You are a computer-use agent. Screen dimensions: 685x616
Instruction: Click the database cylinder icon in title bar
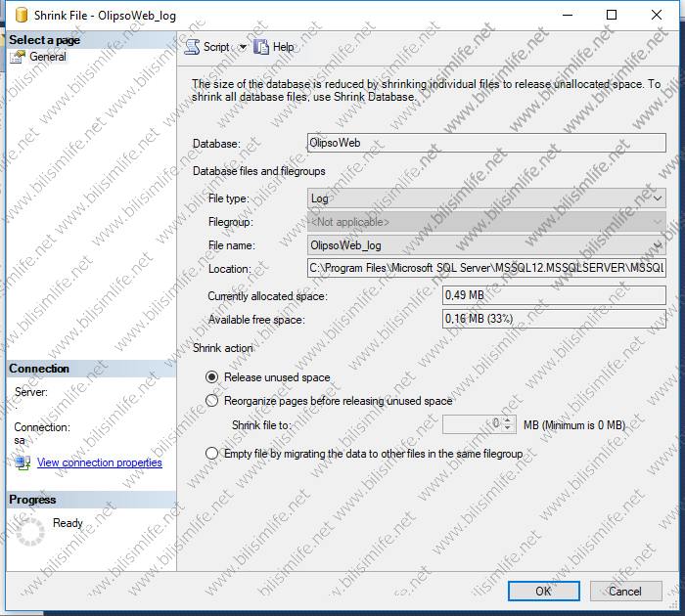21,15
